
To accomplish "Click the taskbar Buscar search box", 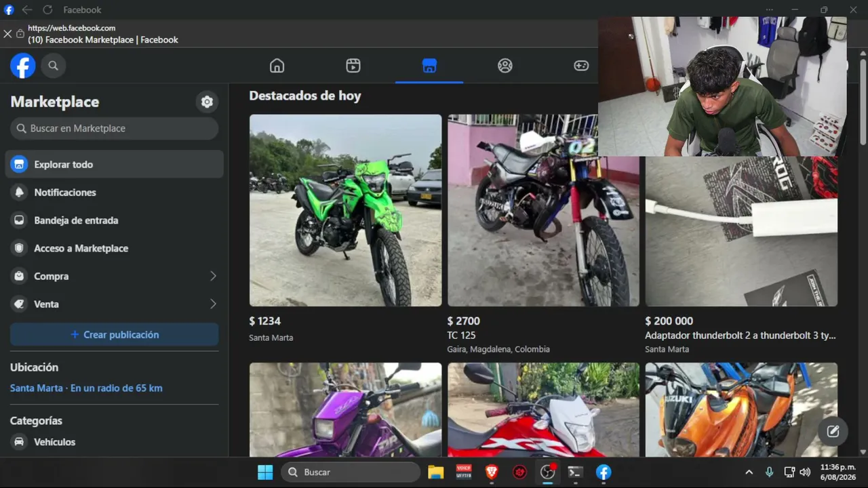I will [x=350, y=472].
